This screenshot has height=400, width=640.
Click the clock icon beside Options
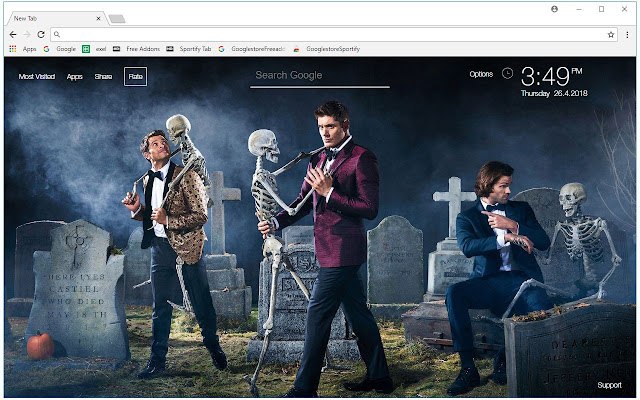507,73
